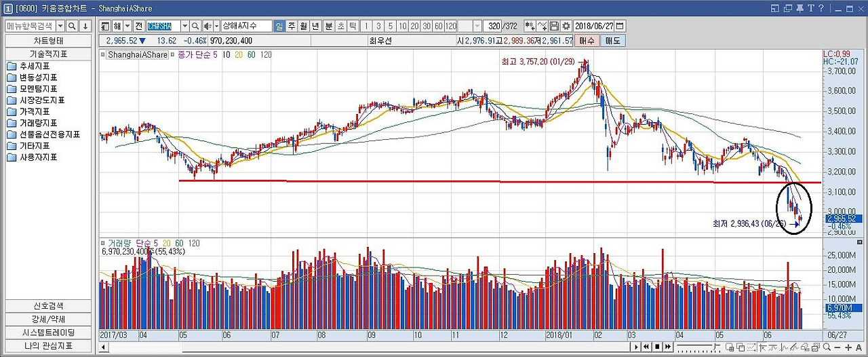868x357 pixels.
Task: Open the 모멘텀지표 folder
Action: [x=32, y=89]
